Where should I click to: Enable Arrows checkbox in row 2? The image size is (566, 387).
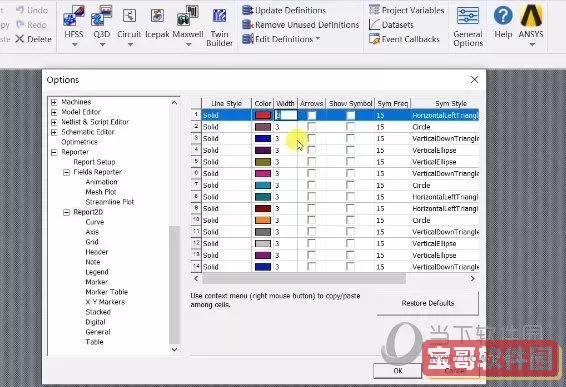312,127
